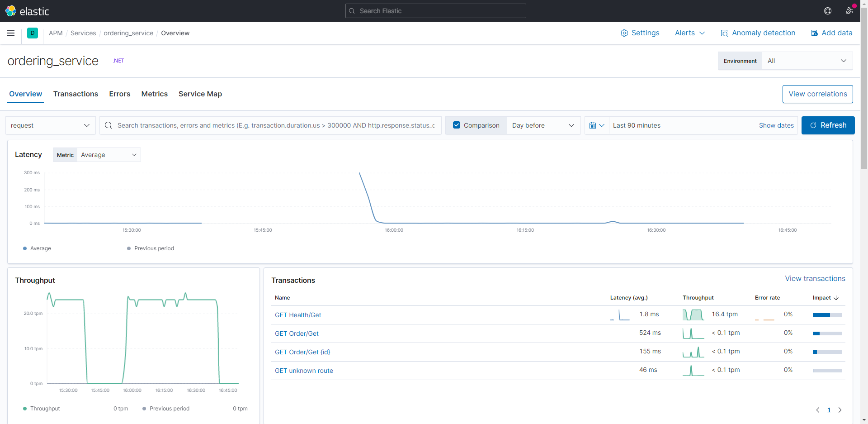This screenshot has width=868, height=424.
Task: Switch to the Service Map tab
Action: click(200, 94)
